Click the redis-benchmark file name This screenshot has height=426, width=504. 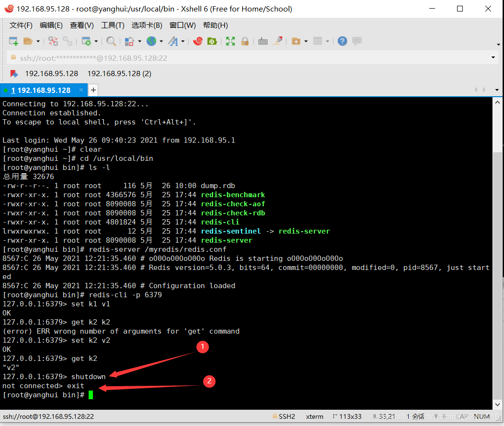pos(233,195)
